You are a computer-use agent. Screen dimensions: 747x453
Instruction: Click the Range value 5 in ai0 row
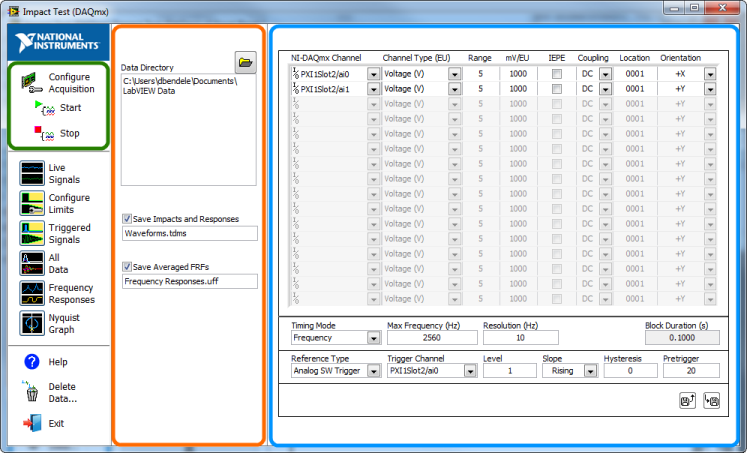(481, 74)
